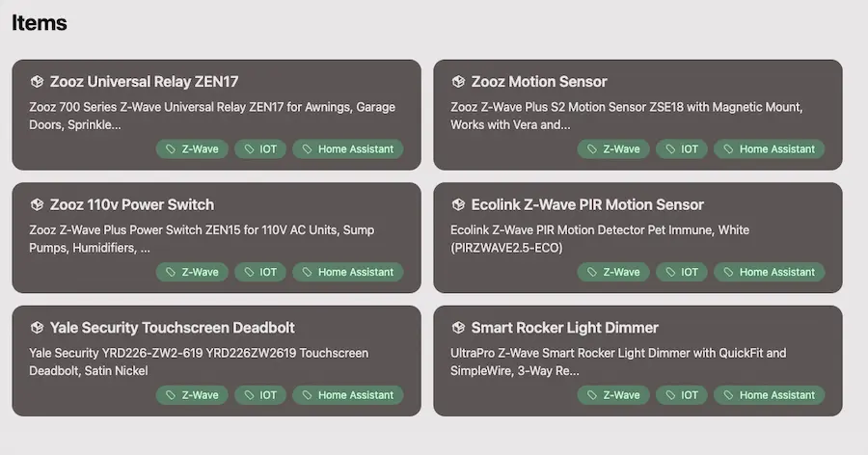868x455 pixels.
Task: Click the Items page heading
Action: (40, 23)
